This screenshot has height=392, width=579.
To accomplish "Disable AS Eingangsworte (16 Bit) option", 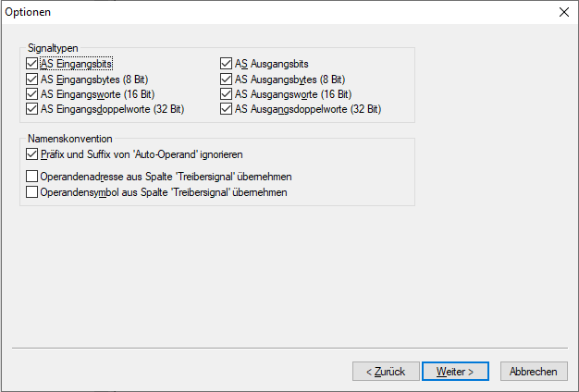I will click(33, 94).
